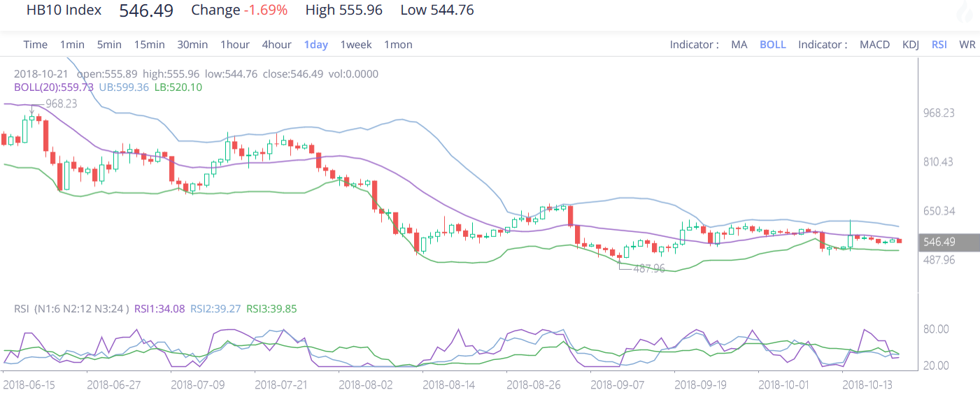
Task: Select the 5min interval
Action: tap(109, 45)
